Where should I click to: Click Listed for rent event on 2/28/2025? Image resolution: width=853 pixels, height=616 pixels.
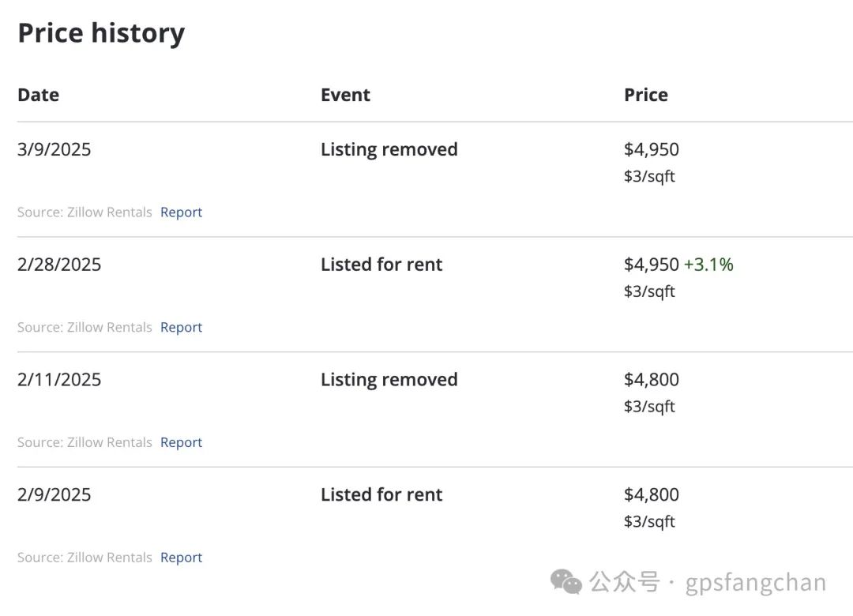(381, 265)
